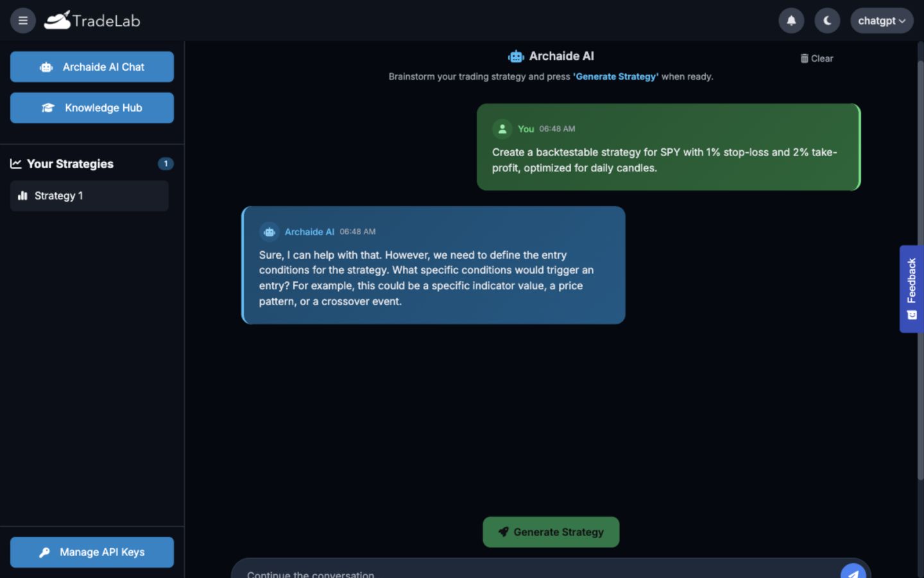This screenshot has width=924, height=578.
Task: Click the TradeLab logo
Action: 92,21
